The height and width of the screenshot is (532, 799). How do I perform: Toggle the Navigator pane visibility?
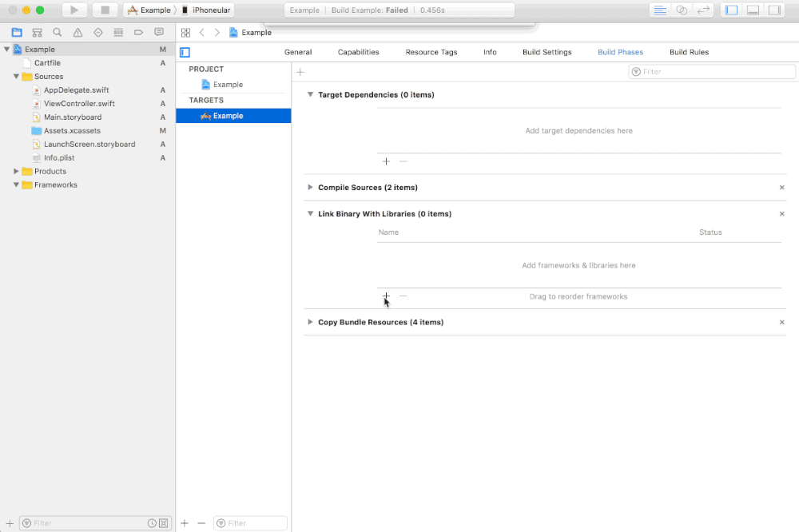pos(732,10)
